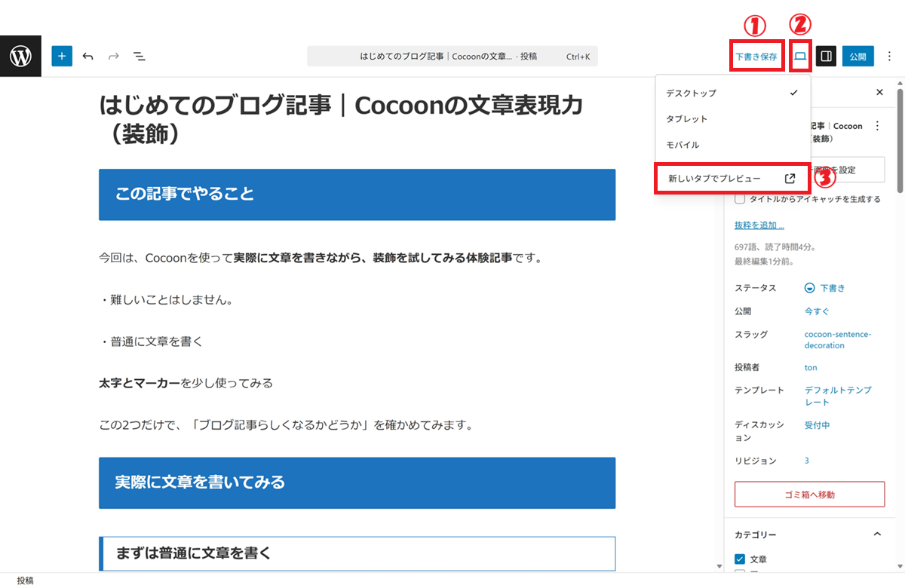This screenshot has height=588, width=905.
Task: Select デスクトップ preview option
Action: point(691,93)
